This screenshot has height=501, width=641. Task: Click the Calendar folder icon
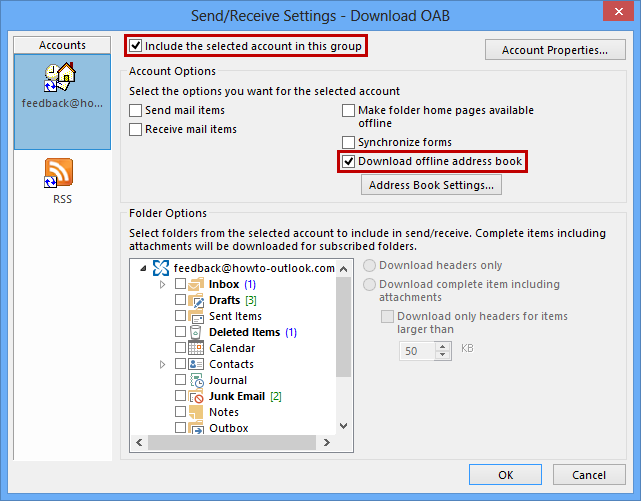[196, 348]
